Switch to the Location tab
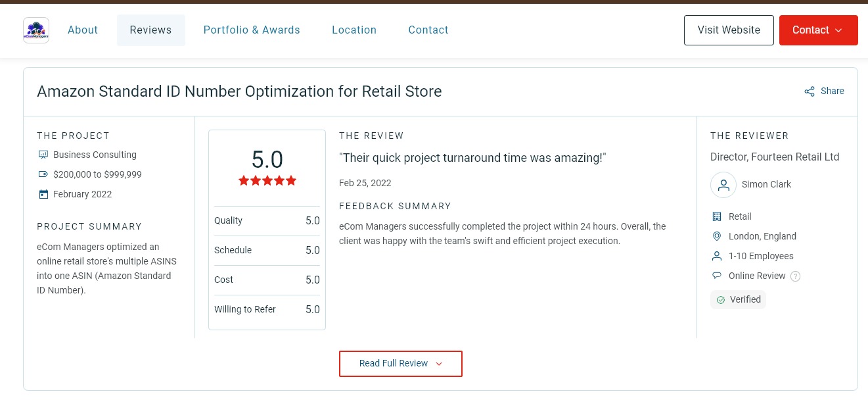 (354, 30)
